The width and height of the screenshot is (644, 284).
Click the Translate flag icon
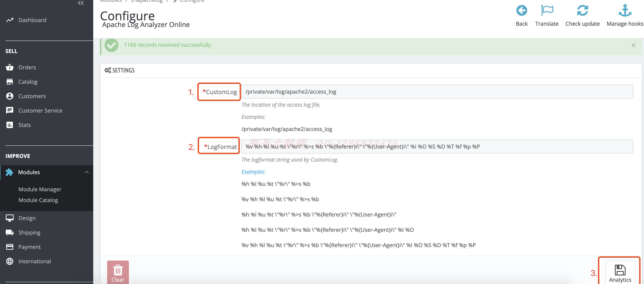[x=547, y=11]
